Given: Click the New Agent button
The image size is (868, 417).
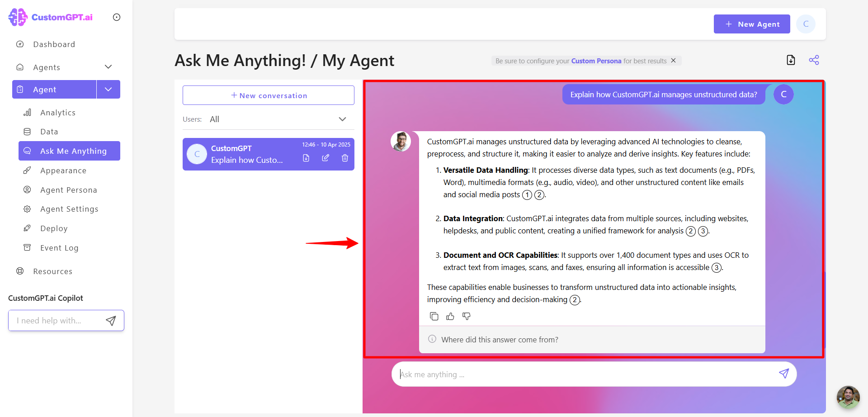Looking at the screenshot, I should pyautogui.click(x=752, y=24).
